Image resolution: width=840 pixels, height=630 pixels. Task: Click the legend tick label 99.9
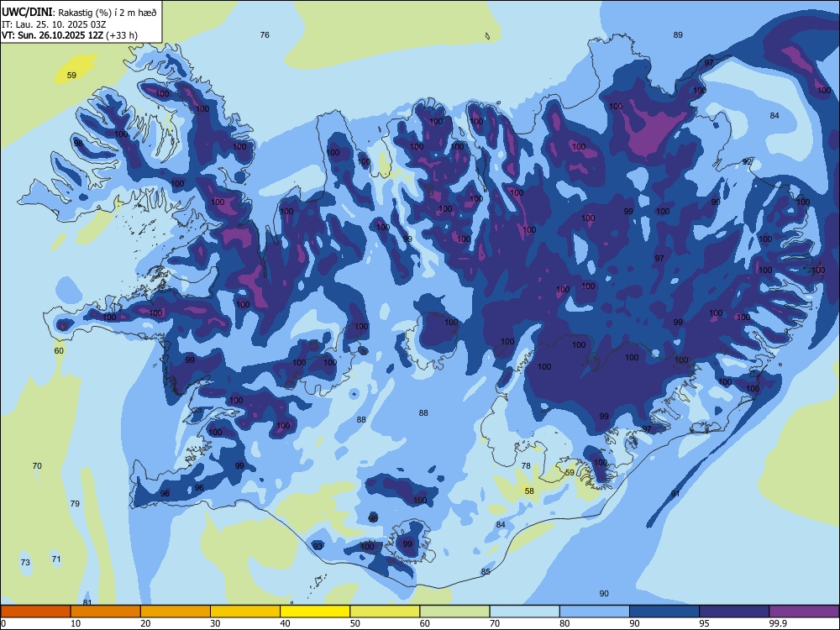(778, 623)
